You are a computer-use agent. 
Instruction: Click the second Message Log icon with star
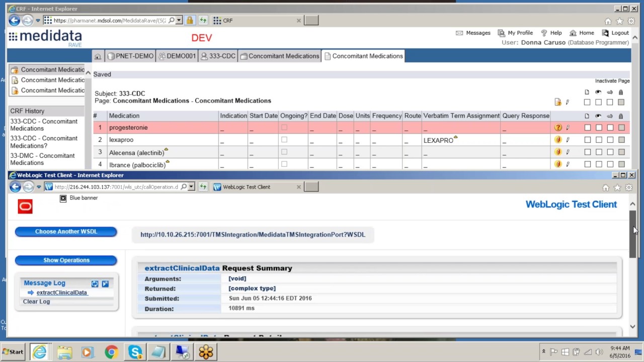[105, 284]
